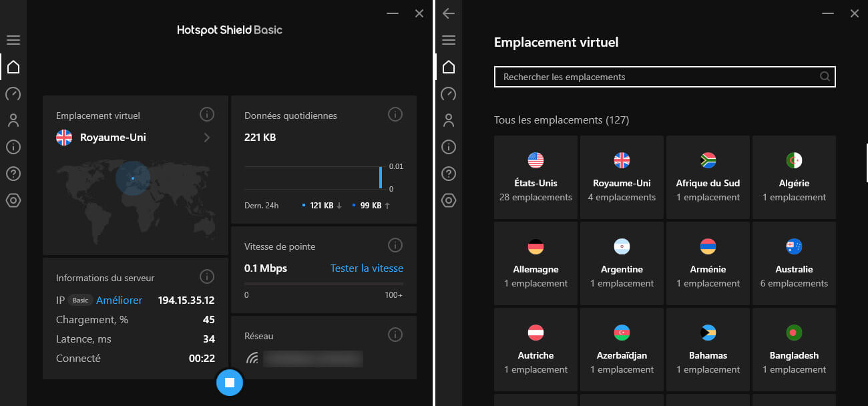This screenshot has width=868, height=406.
Task: Click the search magnifier icon
Action: click(825, 77)
